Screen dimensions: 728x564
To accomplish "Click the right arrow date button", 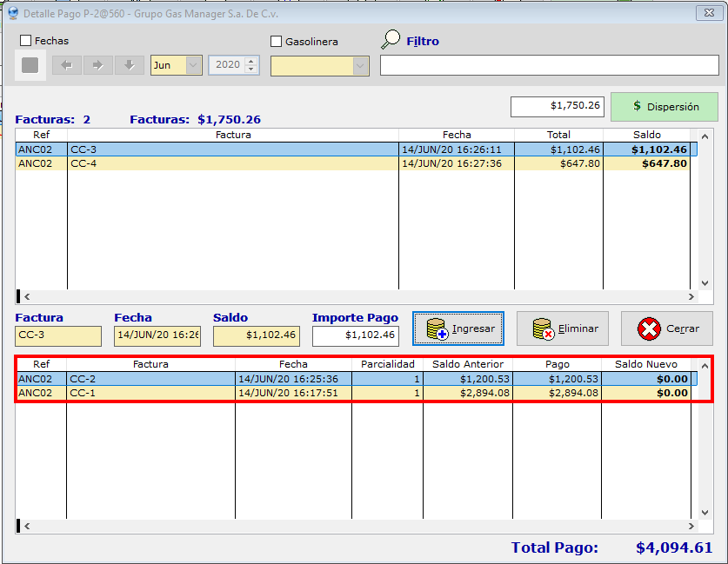I will point(98,65).
